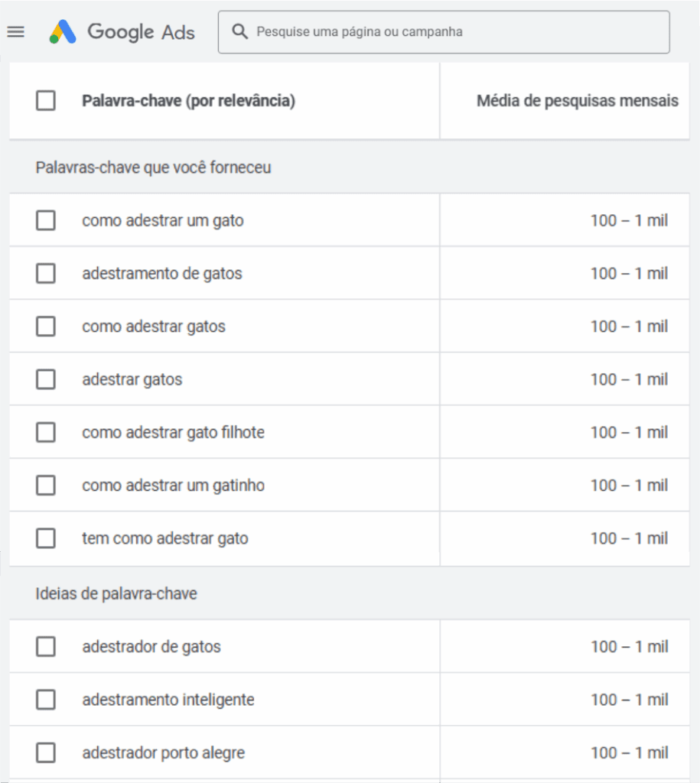This screenshot has width=700, height=783.
Task: Tick the 'adestrador porto alegre' checkbox
Action: 46,753
